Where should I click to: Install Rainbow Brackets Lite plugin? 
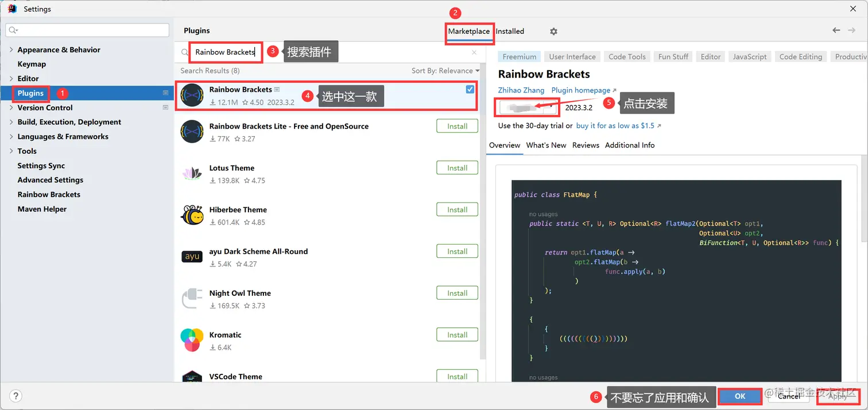tap(458, 126)
